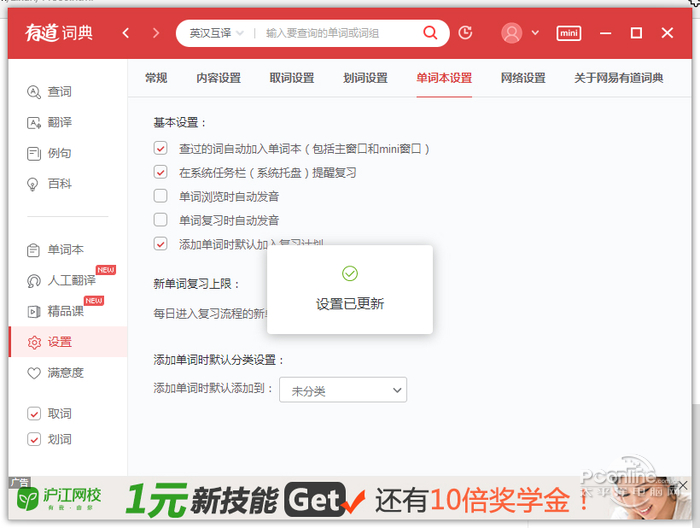Click the 沪江网校 advertisement banner
700x528 pixels.
(350, 498)
